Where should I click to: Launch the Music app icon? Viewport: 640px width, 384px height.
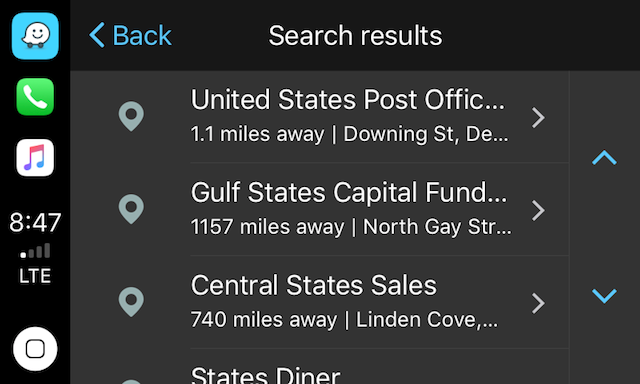pyautogui.click(x=35, y=158)
